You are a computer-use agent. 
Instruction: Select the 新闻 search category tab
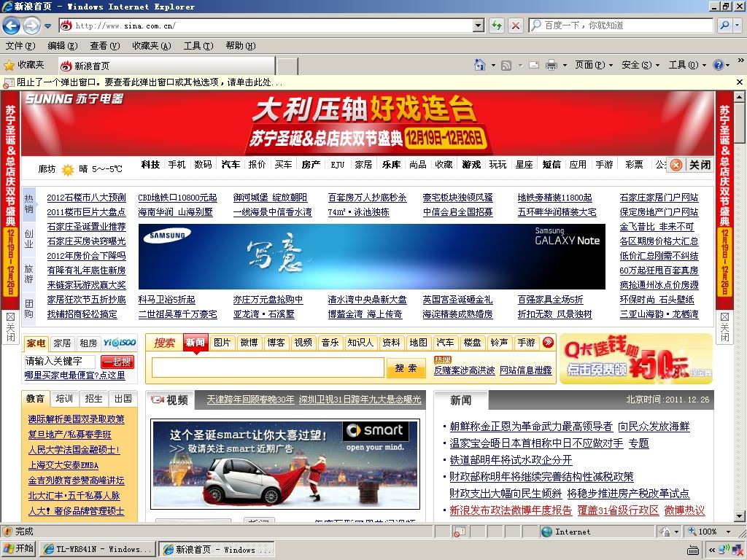(x=196, y=343)
